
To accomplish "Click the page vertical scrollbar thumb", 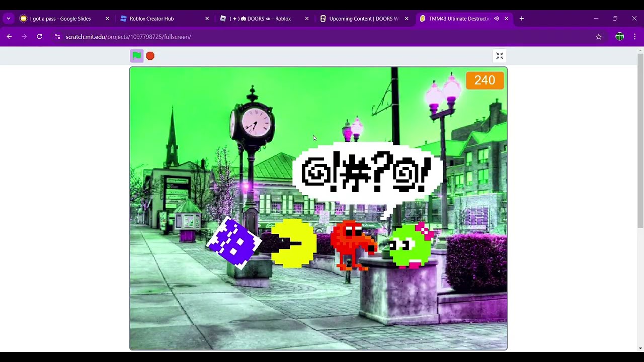I will 640,141.
